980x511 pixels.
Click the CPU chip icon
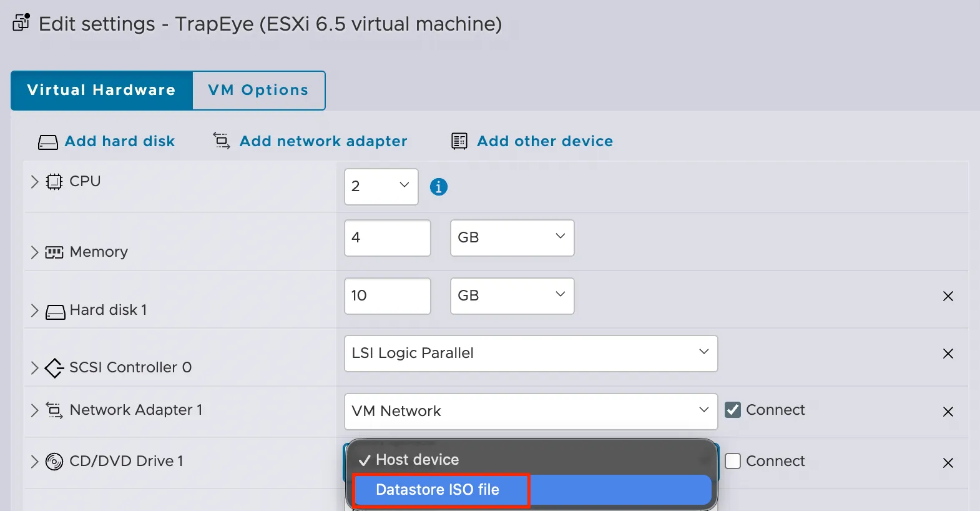[x=54, y=182]
